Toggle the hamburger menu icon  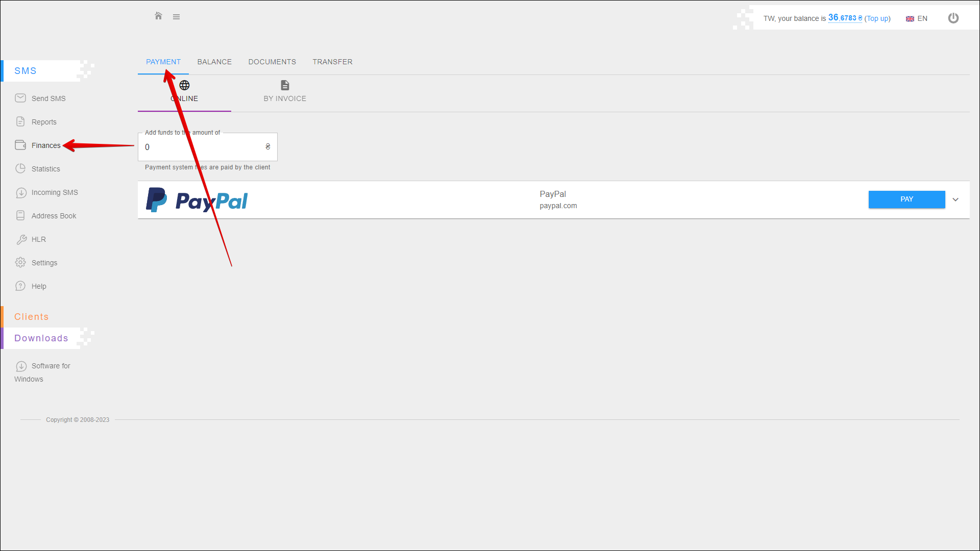(176, 17)
